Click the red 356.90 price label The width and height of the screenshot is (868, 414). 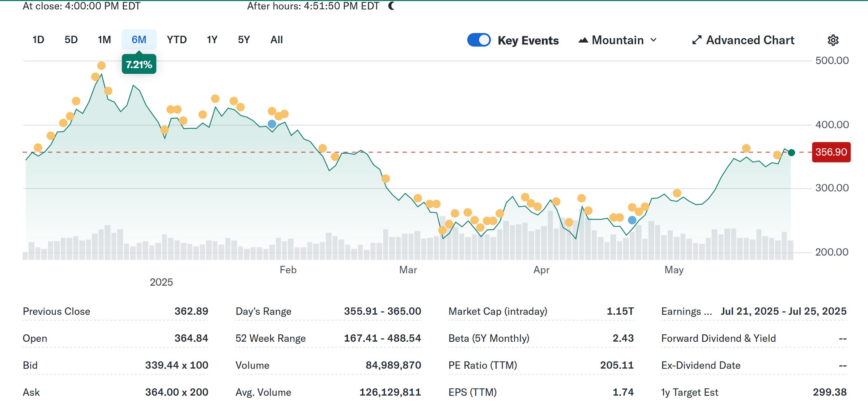click(831, 152)
